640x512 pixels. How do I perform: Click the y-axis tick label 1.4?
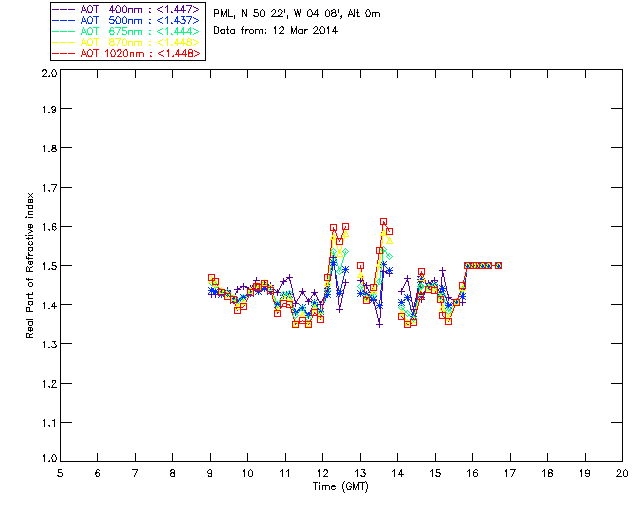click(x=49, y=305)
